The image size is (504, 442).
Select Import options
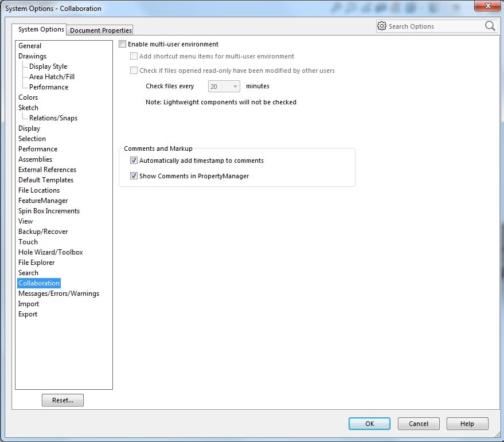tap(29, 304)
